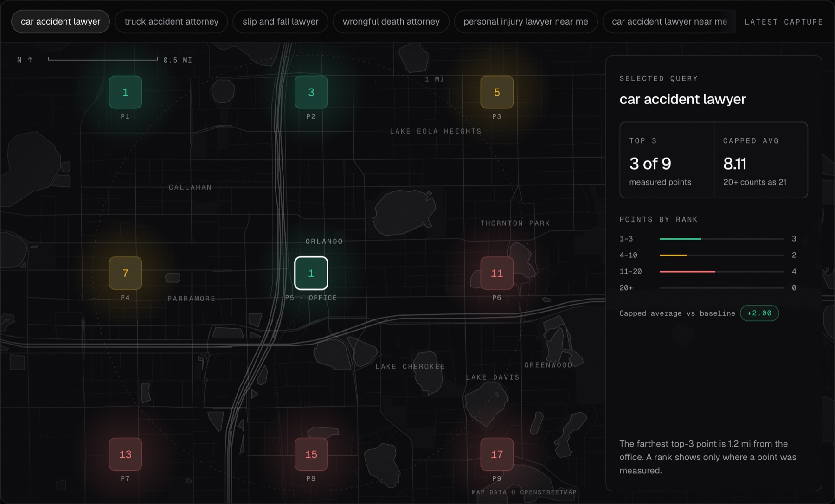Click the 'Latest Capture' label

(x=784, y=22)
